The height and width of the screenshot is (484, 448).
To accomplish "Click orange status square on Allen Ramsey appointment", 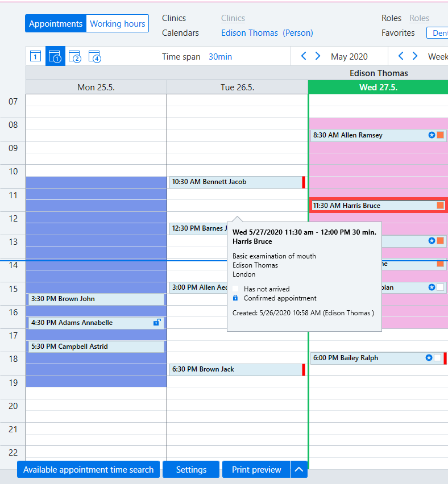I will 440,135.
